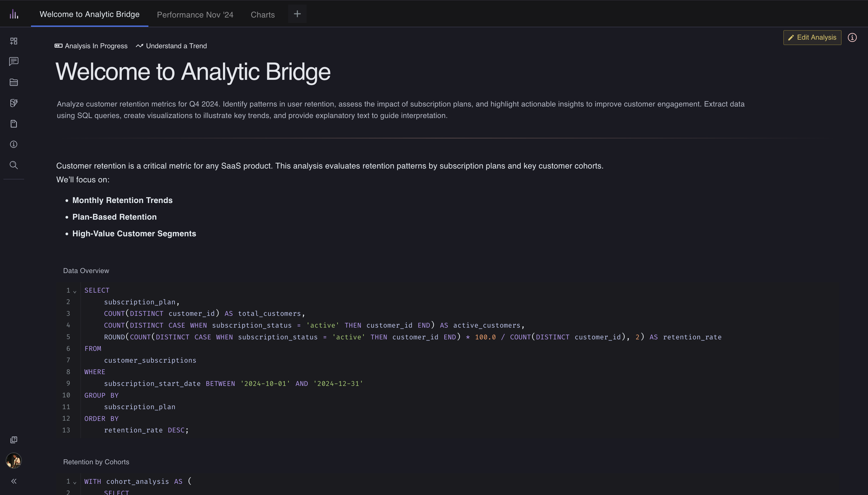Open the comments panel

coord(13,61)
